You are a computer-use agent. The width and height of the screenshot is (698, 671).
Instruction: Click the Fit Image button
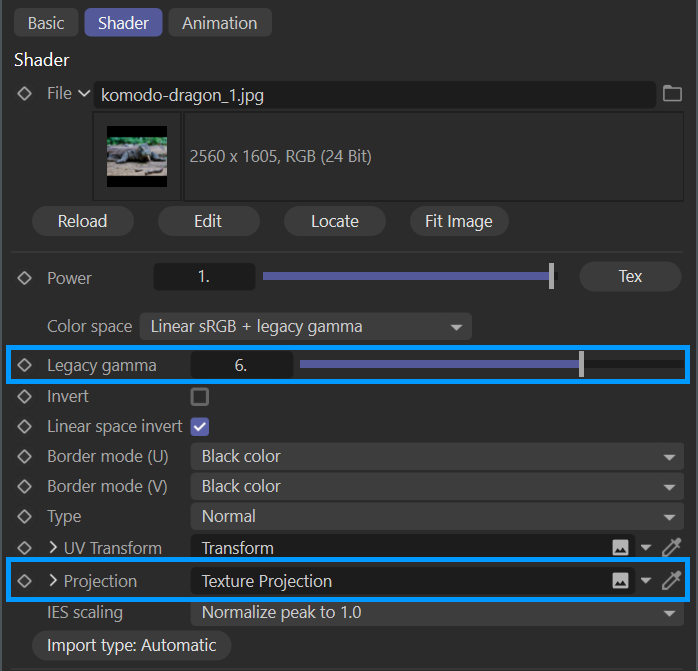pyautogui.click(x=459, y=221)
